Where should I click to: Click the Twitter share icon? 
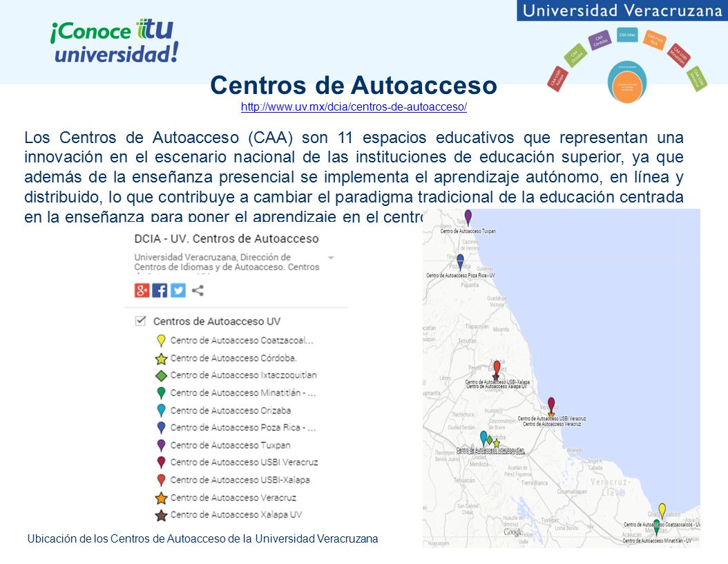[178, 290]
